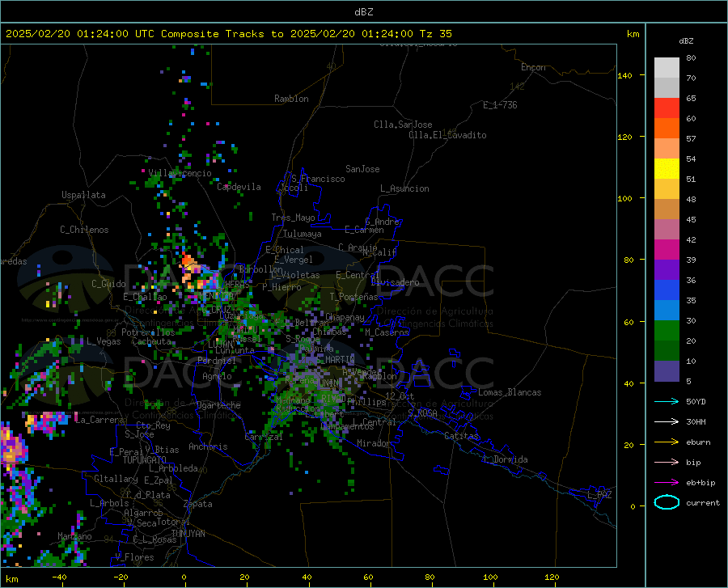Click the 'SanJose' map label
The width and height of the screenshot is (728, 588).
[362, 169]
